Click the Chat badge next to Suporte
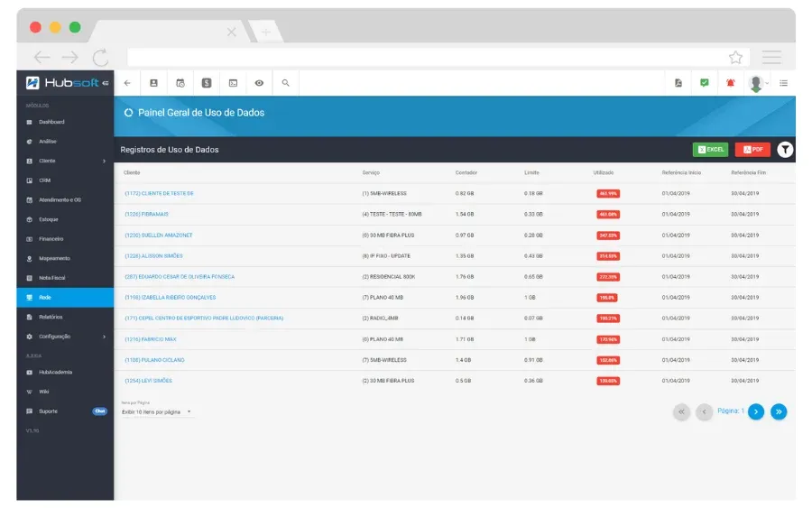 [x=100, y=411]
